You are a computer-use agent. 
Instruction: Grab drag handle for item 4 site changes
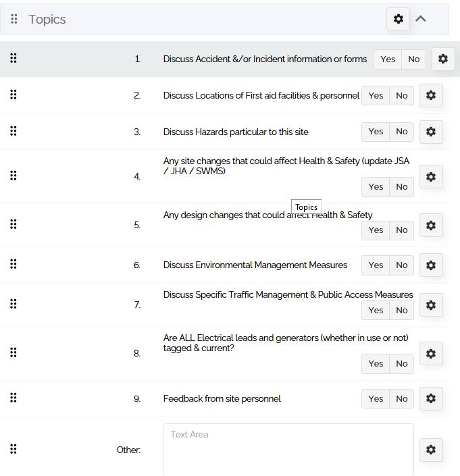[14, 176]
